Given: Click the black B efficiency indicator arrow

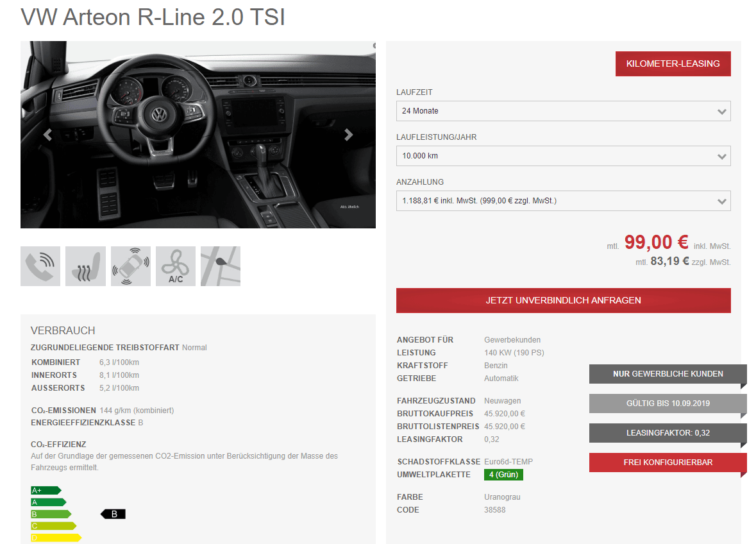Looking at the screenshot, I should click(113, 514).
